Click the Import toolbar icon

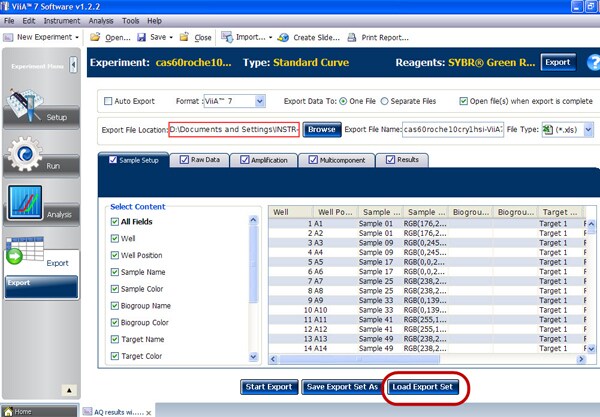(227, 37)
